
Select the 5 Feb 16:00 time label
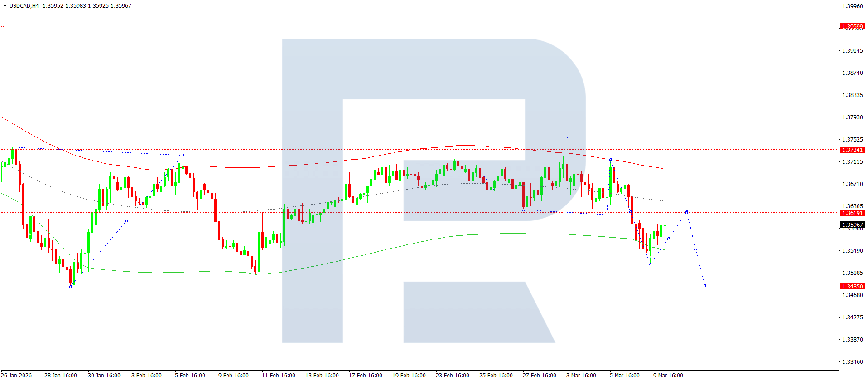[x=190, y=375]
